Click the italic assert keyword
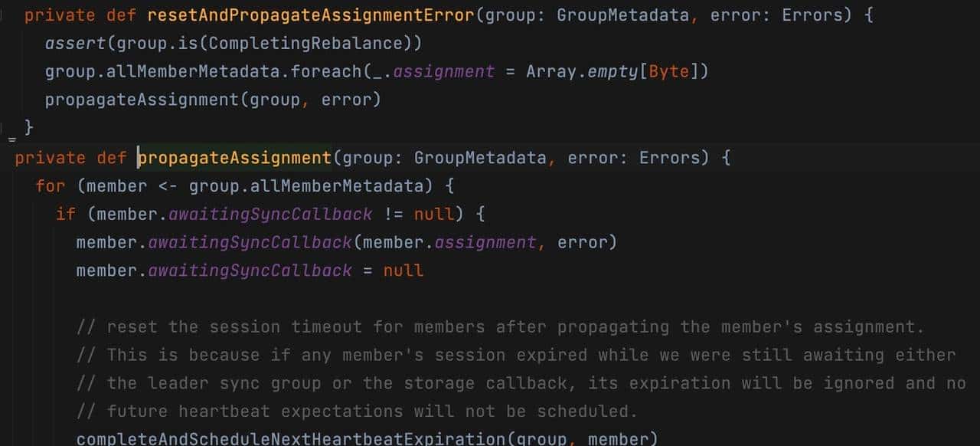This screenshot has height=446, width=980. pyautogui.click(x=75, y=44)
